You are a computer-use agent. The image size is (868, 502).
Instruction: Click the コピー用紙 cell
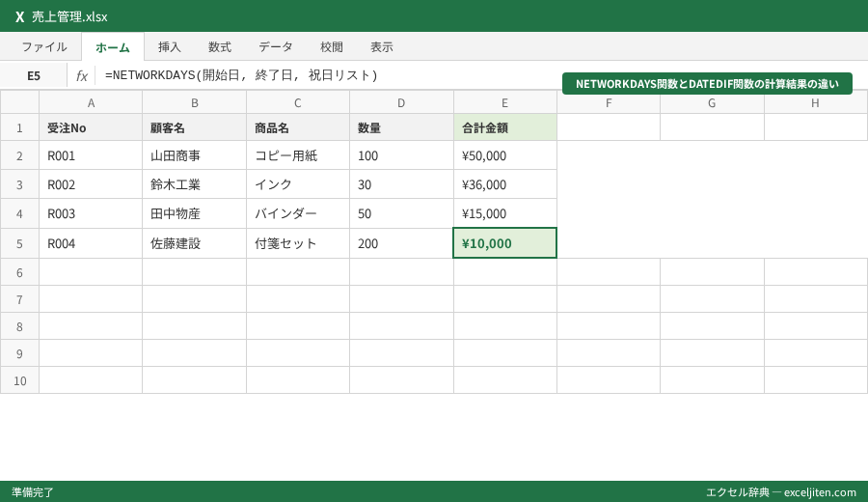(298, 155)
